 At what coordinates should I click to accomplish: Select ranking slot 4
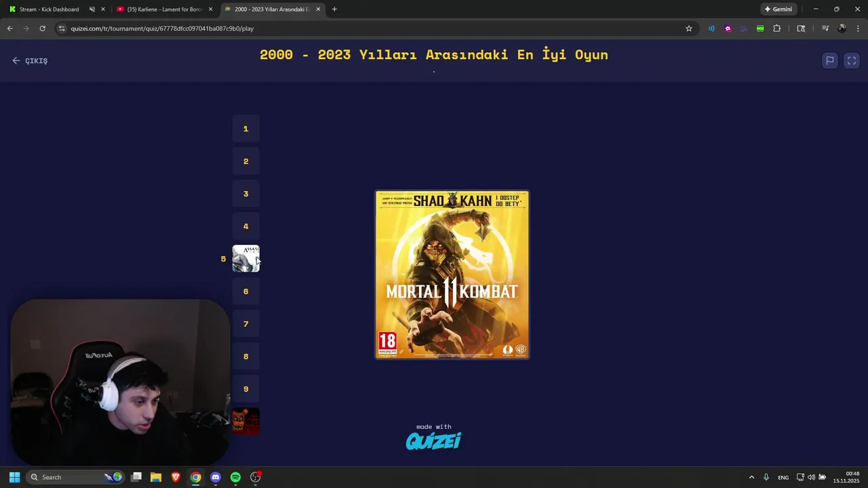coord(246,226)
